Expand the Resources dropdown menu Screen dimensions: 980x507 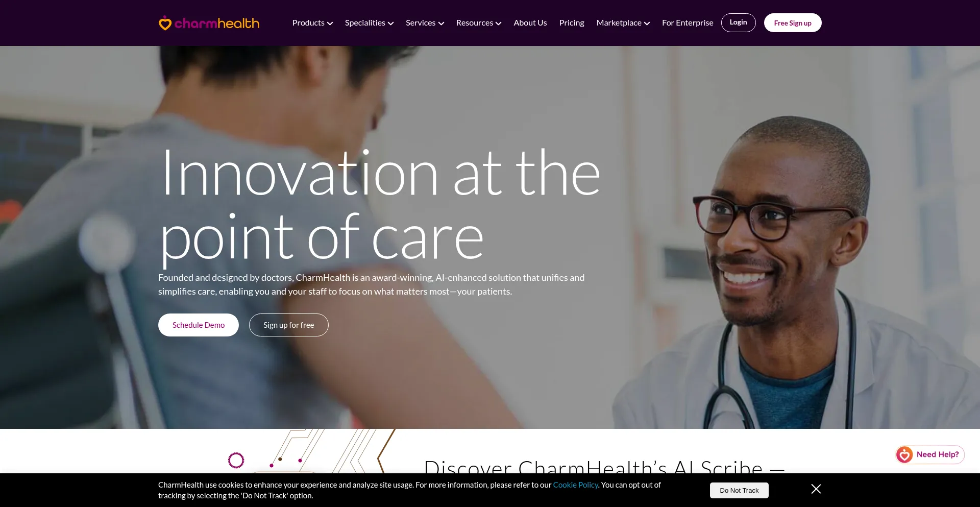(x=479, y=23)
